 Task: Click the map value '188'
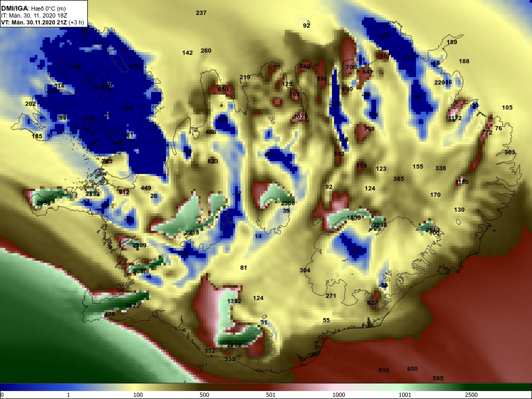click(464, 61)
